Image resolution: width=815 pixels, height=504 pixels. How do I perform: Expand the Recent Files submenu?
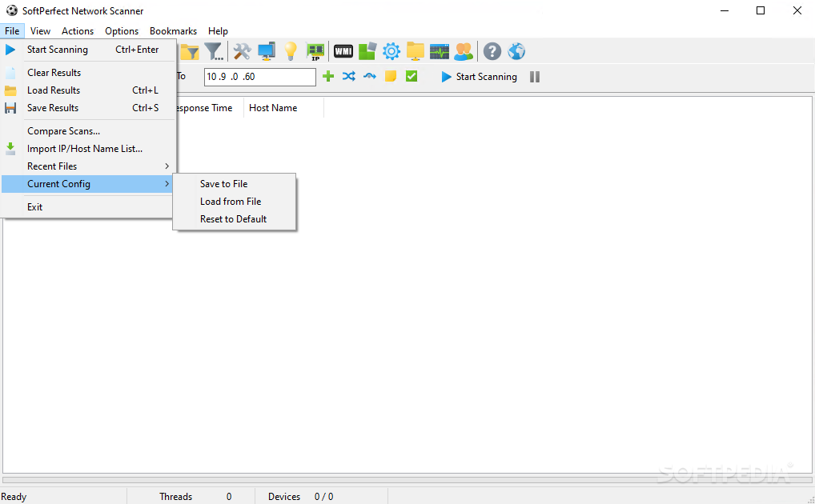pyautogui.click(x=88, y=166)
